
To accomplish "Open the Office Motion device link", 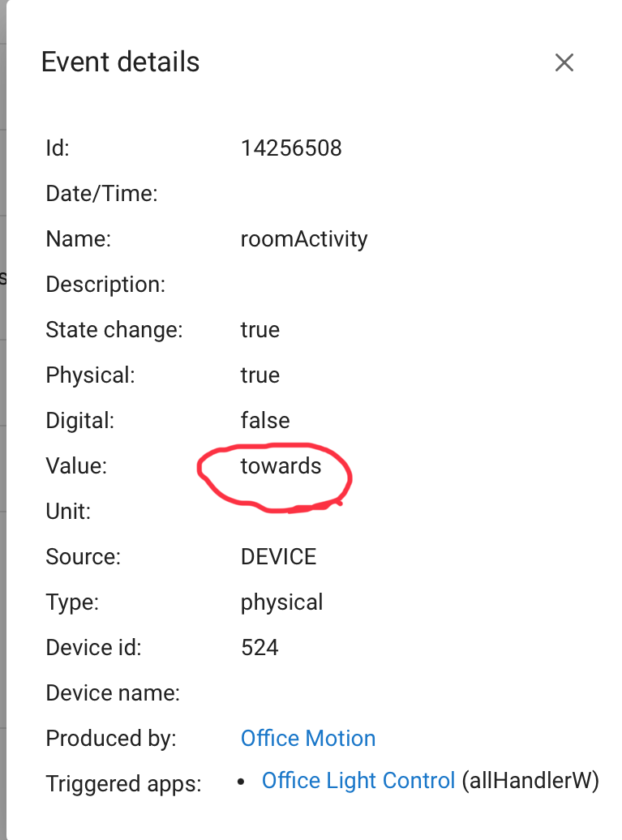I will coord(308,739).
